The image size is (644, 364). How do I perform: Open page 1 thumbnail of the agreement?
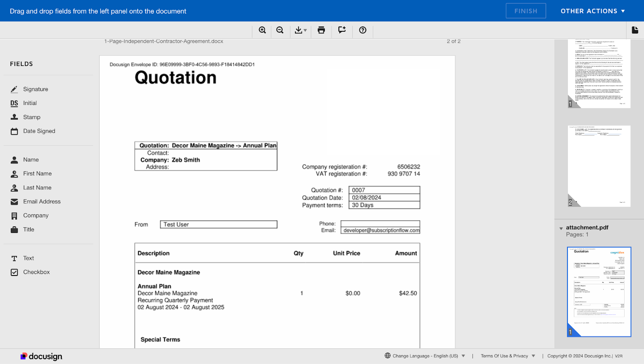pyautogui.click(x=599, y=74)
